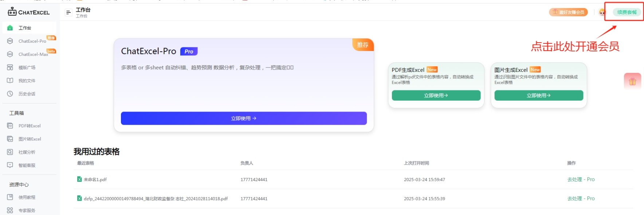Collapse the sidebar with the menu-fold icon
The height and width of the screenshot is (215, 644).
(68, 12)
